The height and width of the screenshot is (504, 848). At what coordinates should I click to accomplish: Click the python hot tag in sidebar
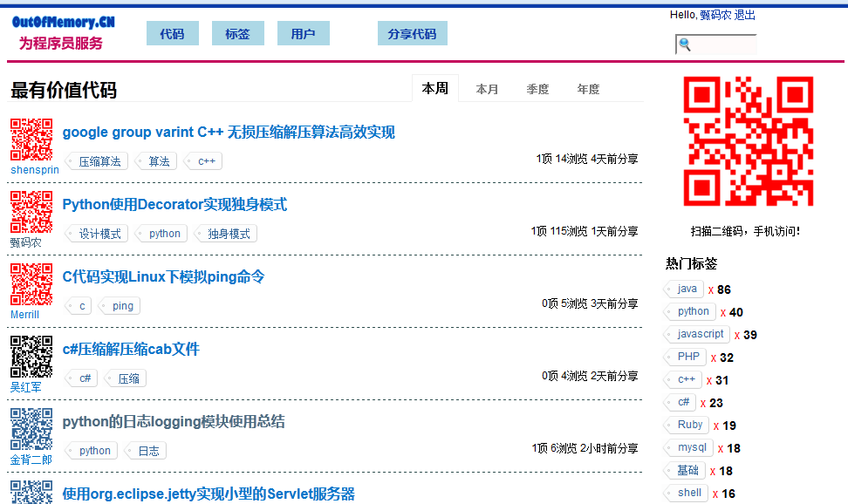[x=690, y=311]
